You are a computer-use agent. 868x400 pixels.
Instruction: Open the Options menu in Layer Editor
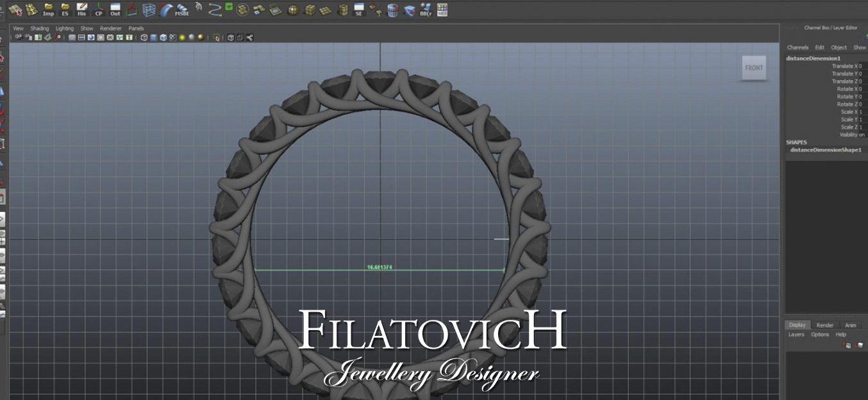point(820,335)
